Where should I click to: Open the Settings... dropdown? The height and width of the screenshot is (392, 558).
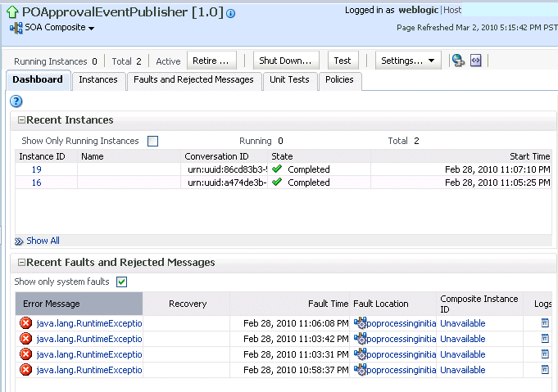(x=408, y=61)
